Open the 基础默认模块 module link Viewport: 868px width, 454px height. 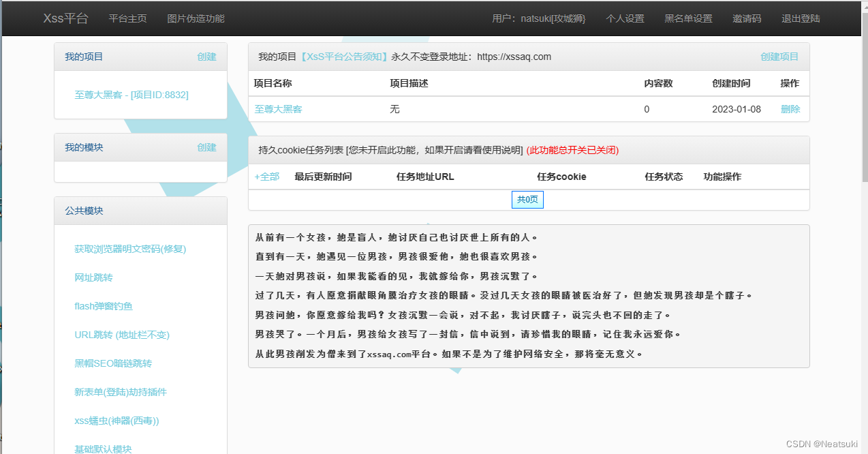pyautogui.click(x=103, y=449)
